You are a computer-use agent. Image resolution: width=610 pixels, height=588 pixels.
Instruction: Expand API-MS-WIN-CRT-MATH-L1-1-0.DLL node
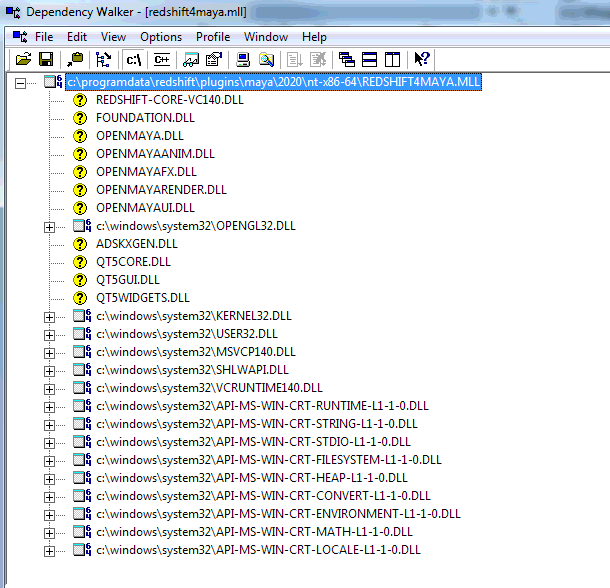[49, 533]
